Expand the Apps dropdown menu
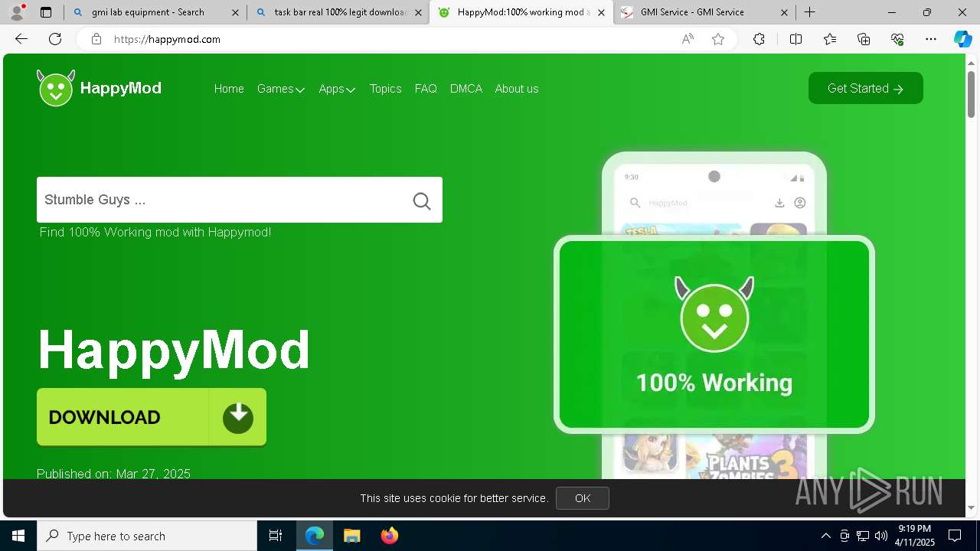This screenshot has height=551, width=980. click(337, 89)
